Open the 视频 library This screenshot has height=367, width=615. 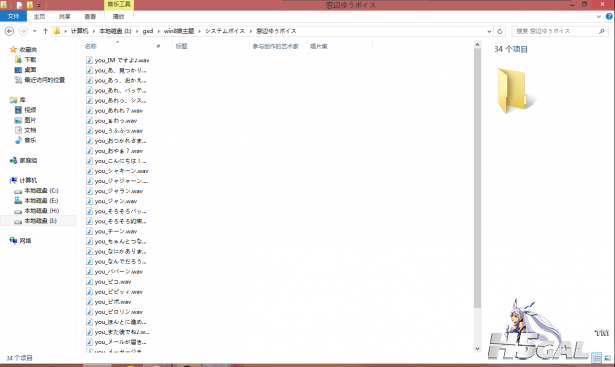(30, 110)
